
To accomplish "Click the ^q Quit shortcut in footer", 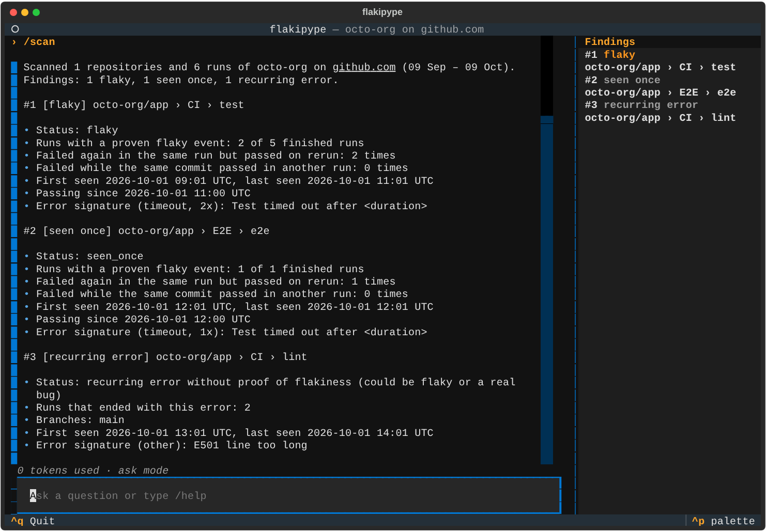I will pos(33,521).
